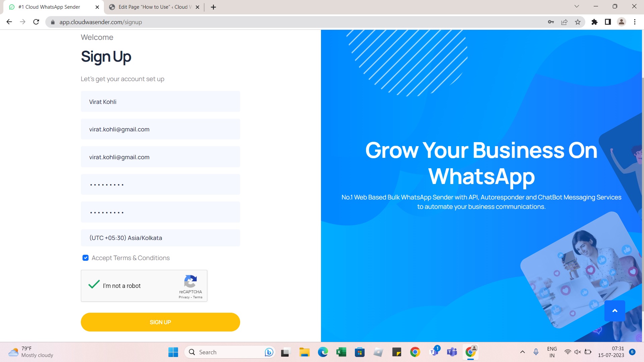The image size is (644, 362).
Task: Select the #1 Cloud WhatsApp Sender tab
Action: coord(54,7)
